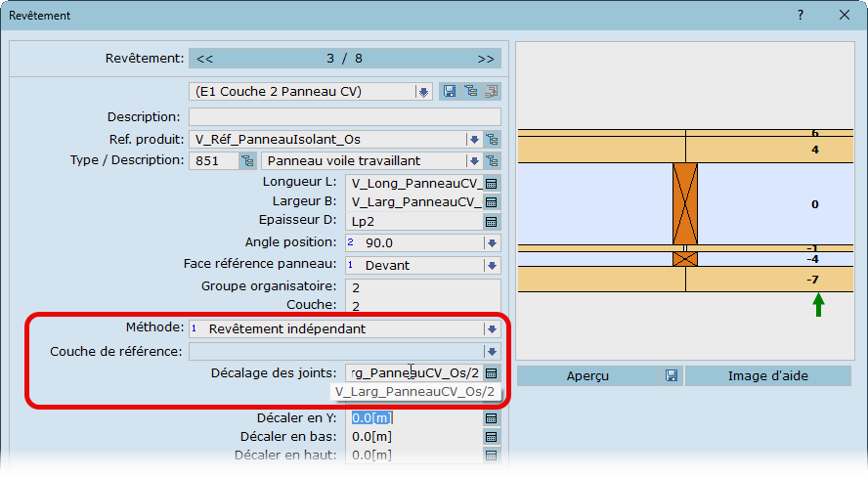Go to the previous revêtement with <<
868x478 pixels.
[205, 59]
